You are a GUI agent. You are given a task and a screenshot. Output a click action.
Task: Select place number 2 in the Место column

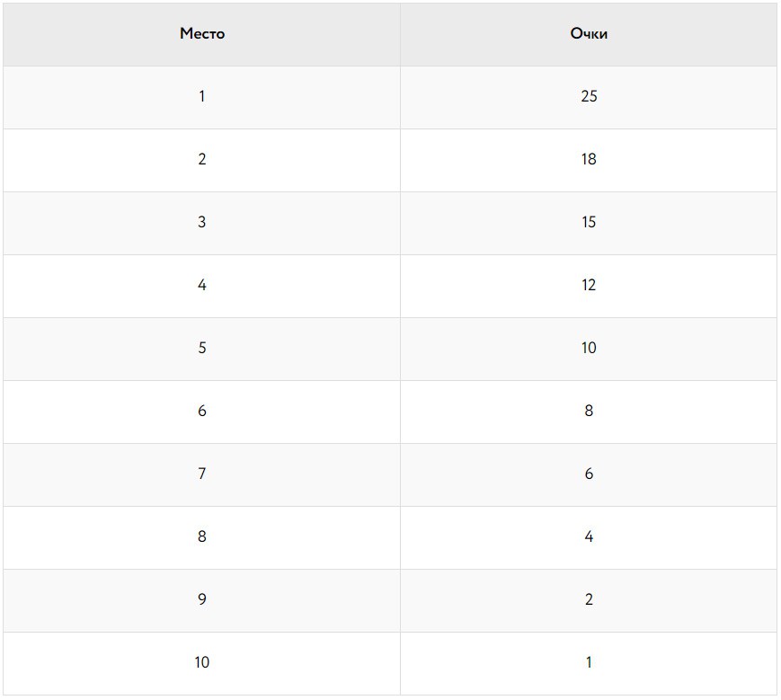(x=201, y=159)
